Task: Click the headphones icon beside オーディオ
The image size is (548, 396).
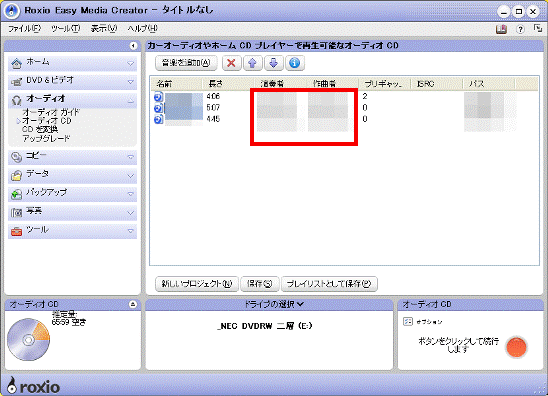Action: pos(16,101)
